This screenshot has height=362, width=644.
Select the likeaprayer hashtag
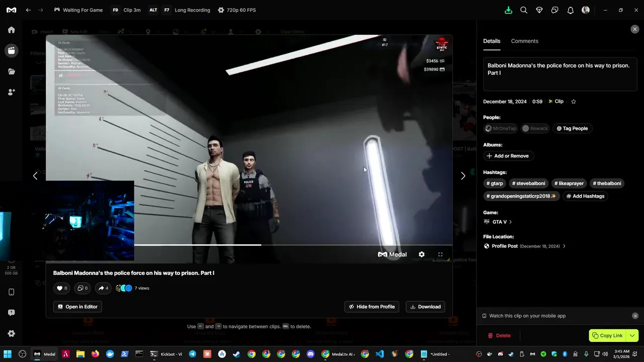coord(569,184)
